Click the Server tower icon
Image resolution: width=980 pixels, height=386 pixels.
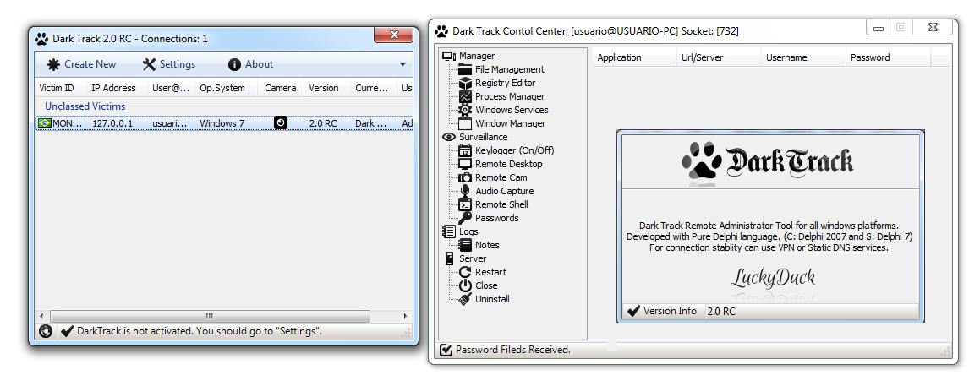[x=449, y=258]
